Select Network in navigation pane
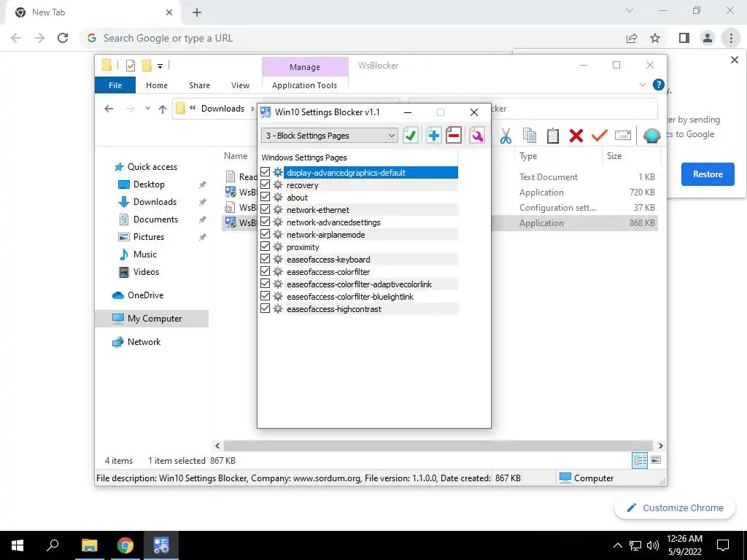This screenshot has width=747, height=560. (x=144, y=342)
